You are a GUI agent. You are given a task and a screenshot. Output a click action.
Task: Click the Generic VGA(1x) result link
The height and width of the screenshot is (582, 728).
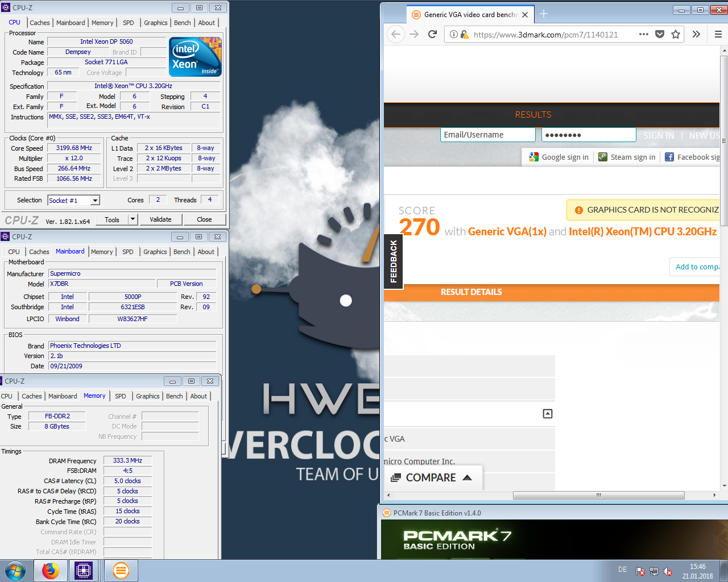pos(507,231)
